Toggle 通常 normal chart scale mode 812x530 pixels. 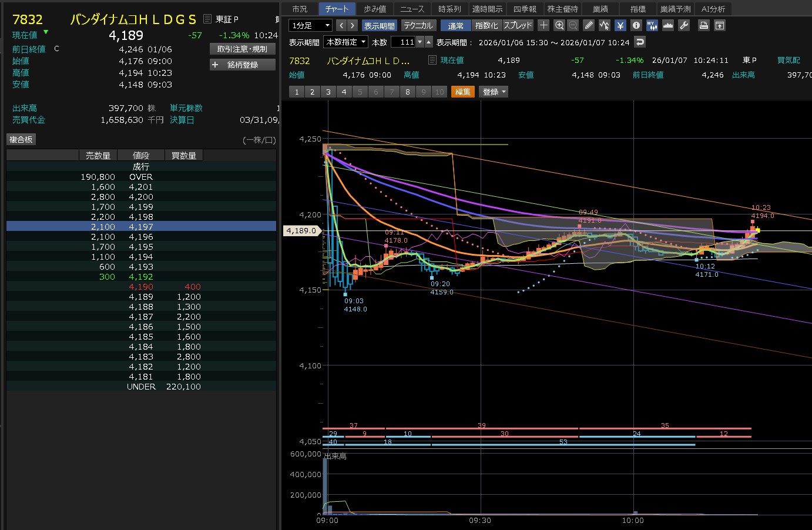tap(455, 25)
